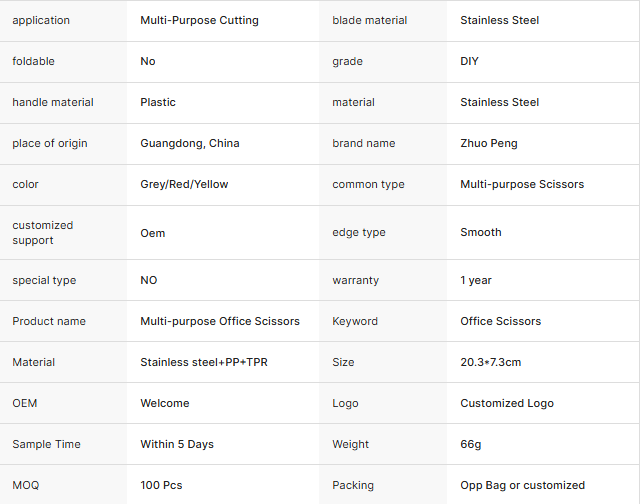Click the 'DIY' grade value
This screenshot has height=504, width=640.
tap(469, 61)
